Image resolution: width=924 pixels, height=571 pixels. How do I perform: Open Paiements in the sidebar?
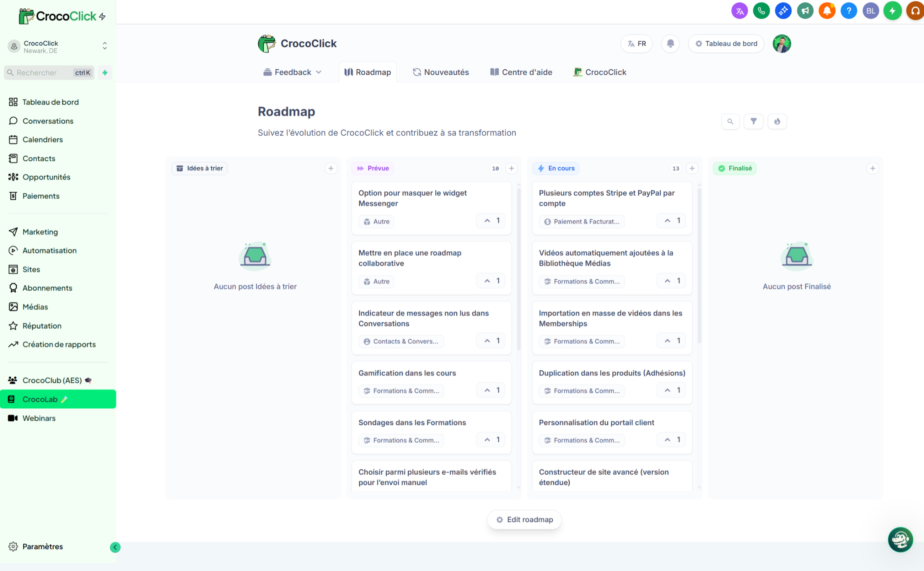click(x=41, y=196)
